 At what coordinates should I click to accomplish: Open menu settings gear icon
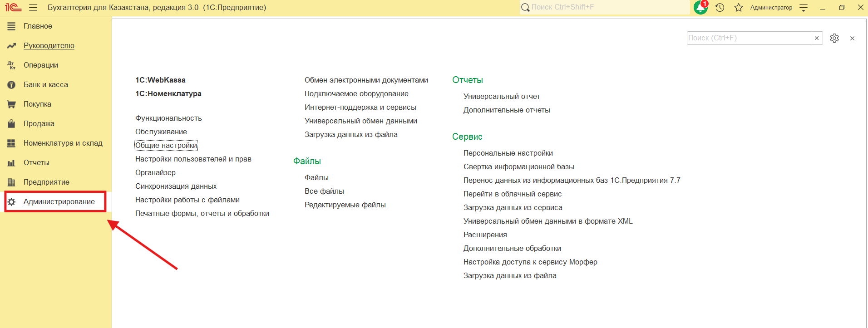click(834, 38)
